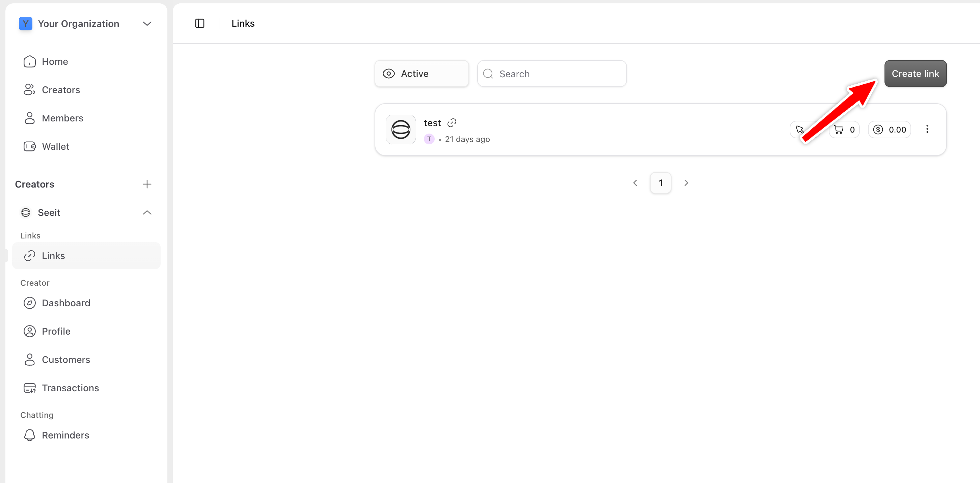The width and height of the screenshot is (980, 483).
Task: Click the Create link button
Action: [x=915, y=74]
